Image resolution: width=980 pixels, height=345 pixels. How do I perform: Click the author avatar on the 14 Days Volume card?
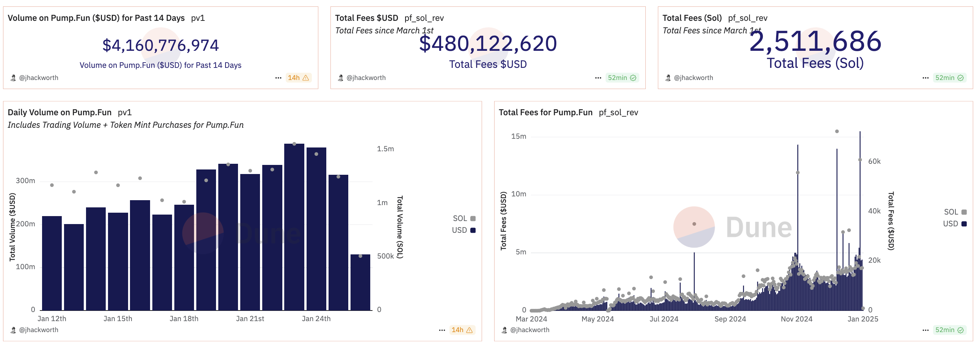click(x=13, y=78)
